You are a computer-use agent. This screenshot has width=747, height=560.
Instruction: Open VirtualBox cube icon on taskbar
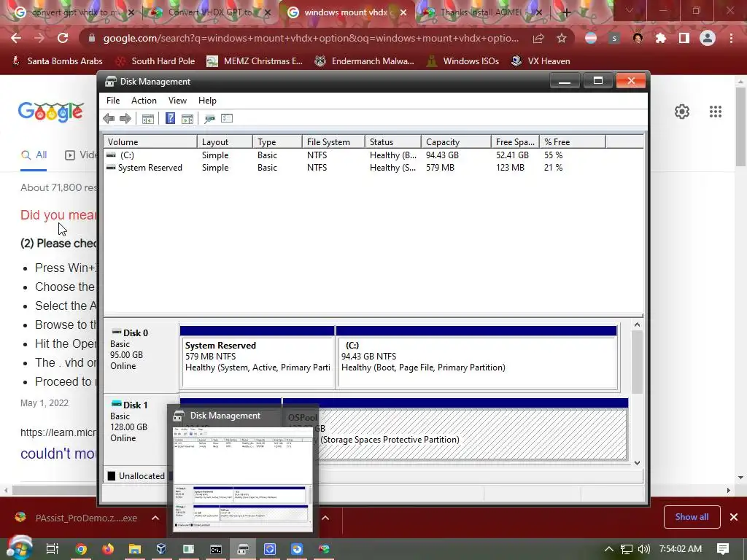point(161,549)
